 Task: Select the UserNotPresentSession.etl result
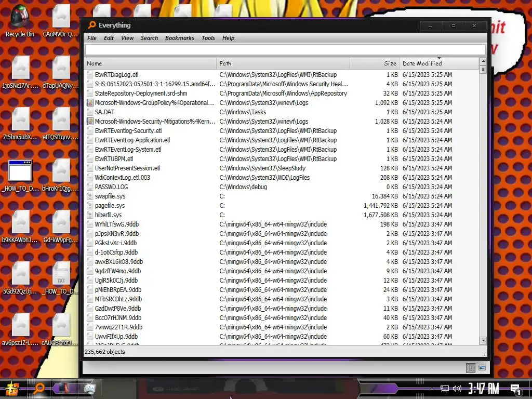(282, 168)
